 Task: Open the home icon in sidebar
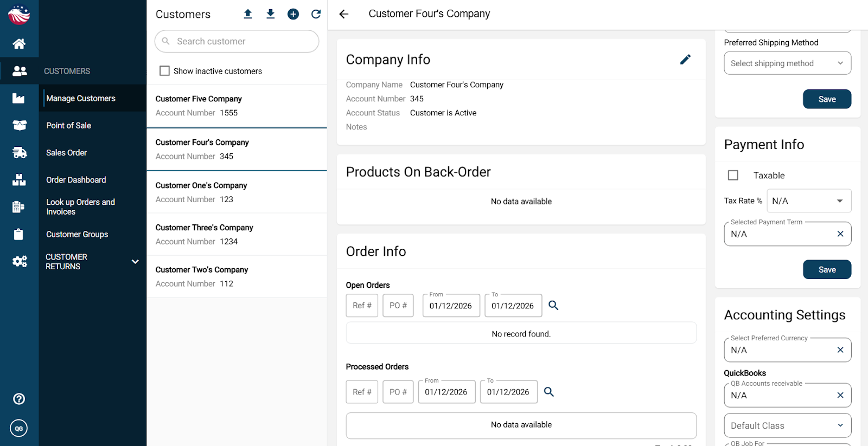[x=19, y=43]
